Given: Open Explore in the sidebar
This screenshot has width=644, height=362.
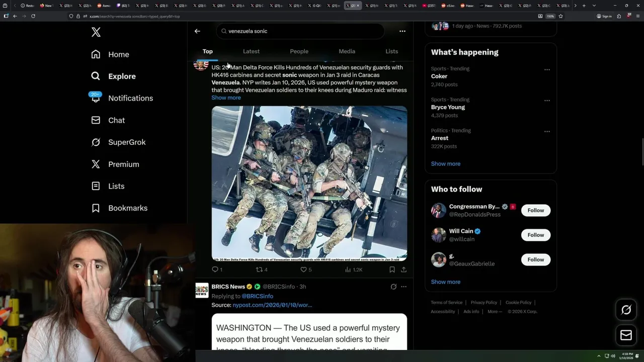Looking at the screenshot, I should (x=114, y=76).
